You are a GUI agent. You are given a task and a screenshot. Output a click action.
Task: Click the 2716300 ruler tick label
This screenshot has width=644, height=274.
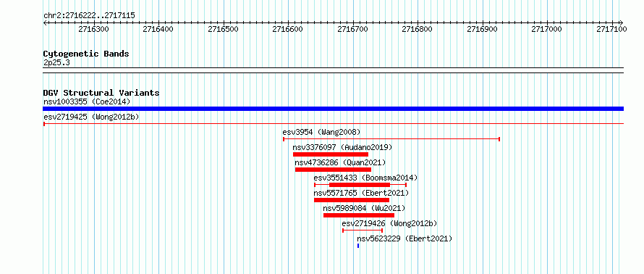93,29
